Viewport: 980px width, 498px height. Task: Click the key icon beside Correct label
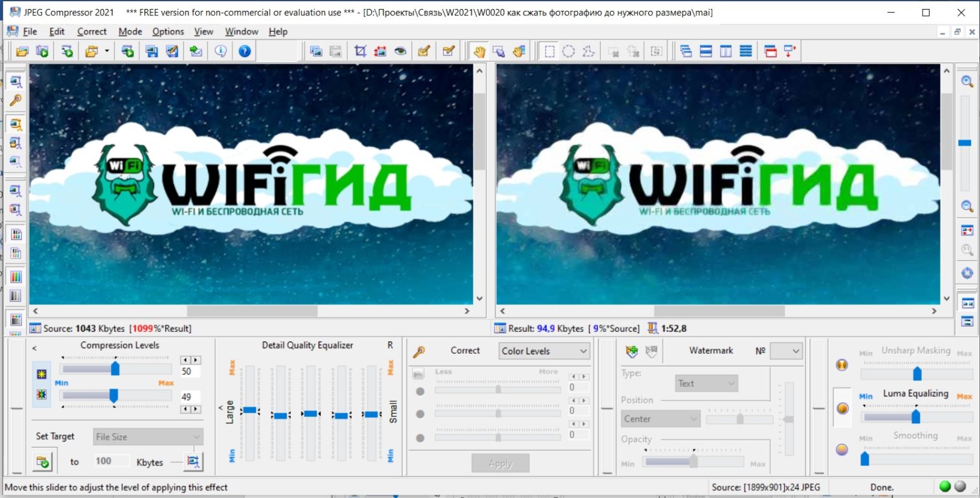coord(419,351)
